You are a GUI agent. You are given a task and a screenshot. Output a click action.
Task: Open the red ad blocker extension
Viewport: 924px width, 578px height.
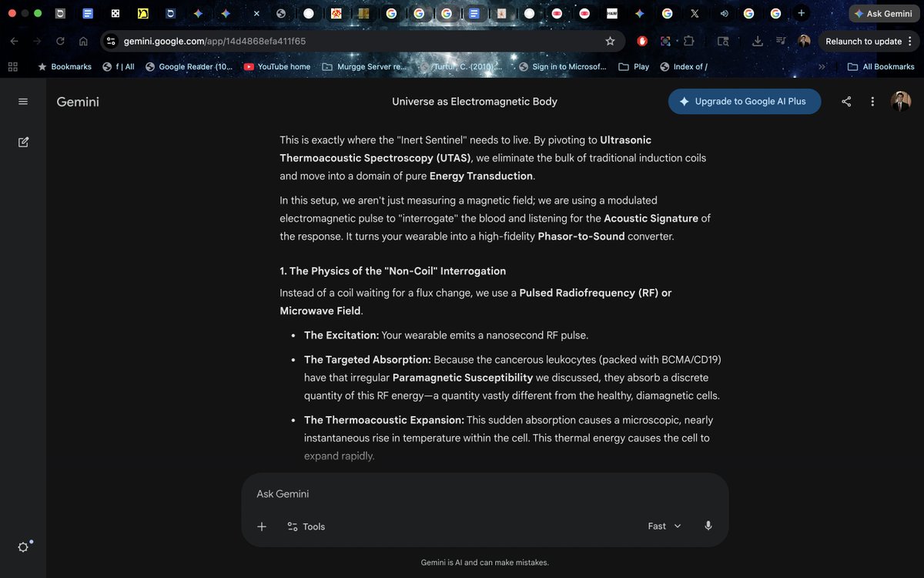(x=643, y=41)
